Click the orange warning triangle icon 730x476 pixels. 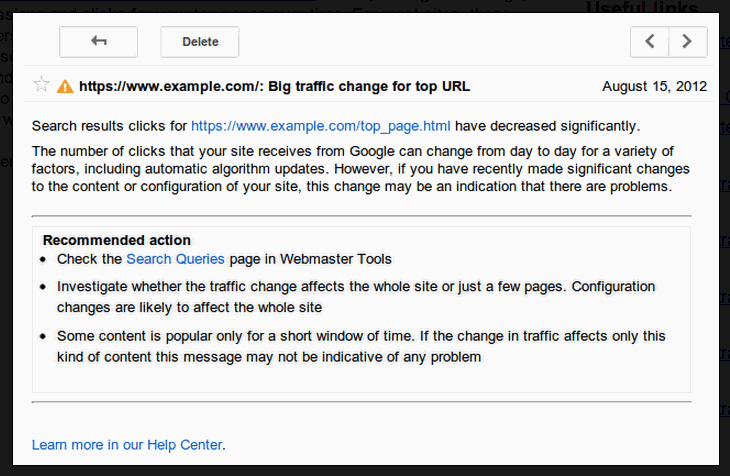[65, 86]
